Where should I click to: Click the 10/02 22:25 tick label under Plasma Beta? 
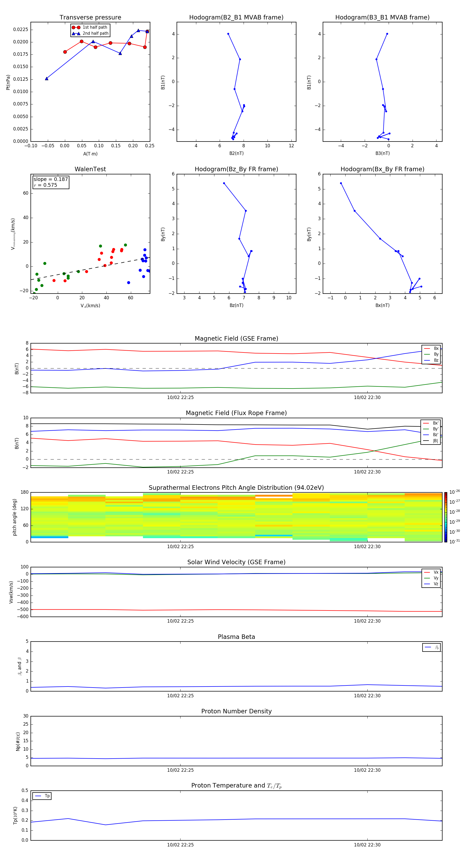click(x=181, y=696)
